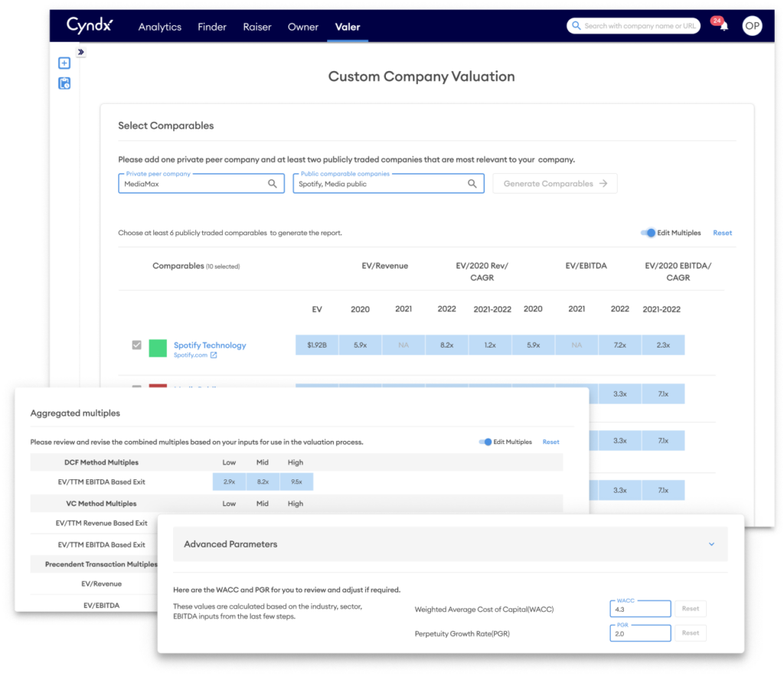
Task: Edit the 9.5x high DCF multiple
Action: [296, 482]
